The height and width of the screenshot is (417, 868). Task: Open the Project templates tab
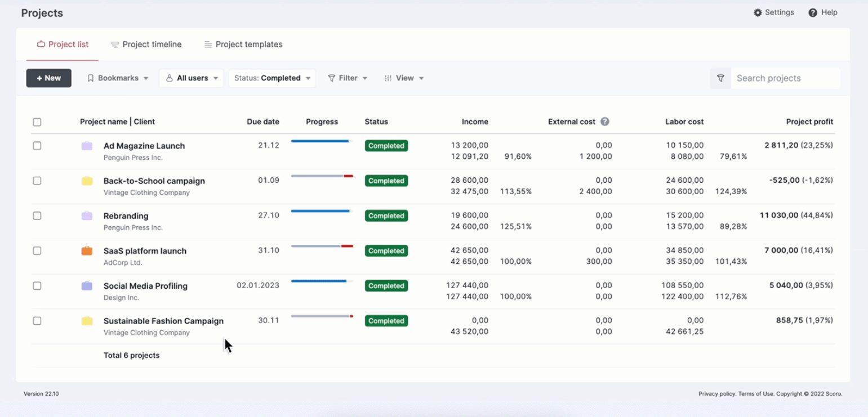pos(243,44)
